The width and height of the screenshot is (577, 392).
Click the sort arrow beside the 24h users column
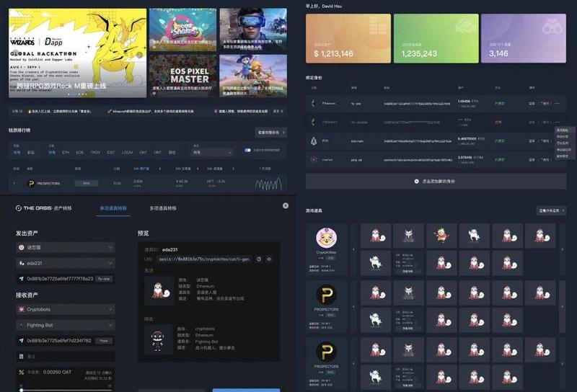pyautogui.click(x=159, y=169)
